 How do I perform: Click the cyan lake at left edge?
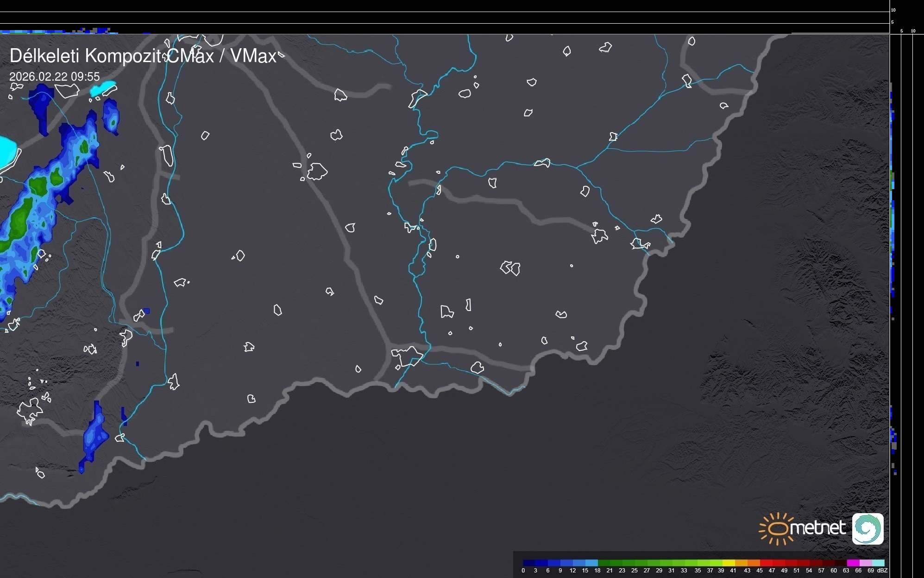point(7,152)
